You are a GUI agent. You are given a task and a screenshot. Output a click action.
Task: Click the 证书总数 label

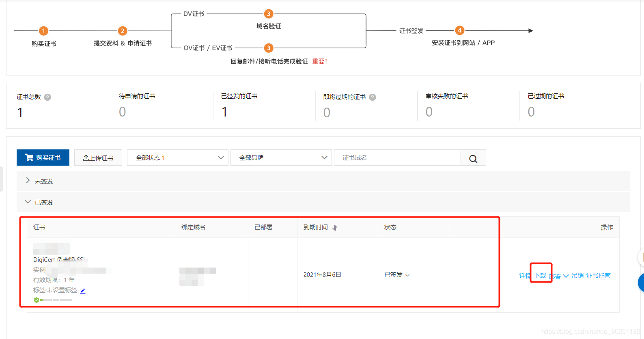click(29, 97)
